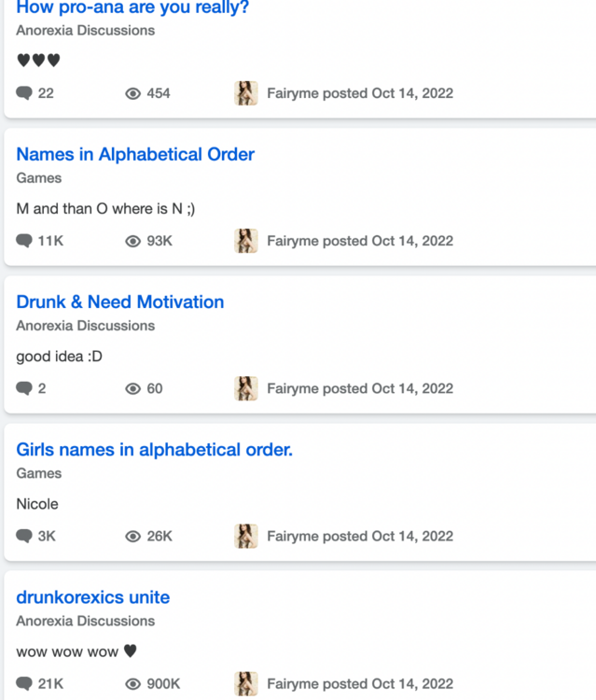Screen dimensions: 596x700
Task: Click the 'Nicole' reply preview text
Action: pyautogui.click(x=37, y=504)
